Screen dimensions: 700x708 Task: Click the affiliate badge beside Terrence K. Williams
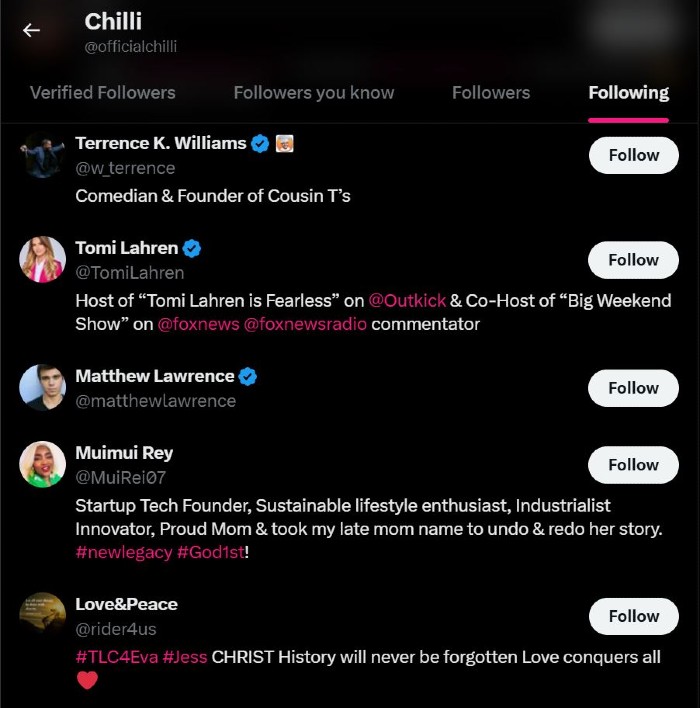point(284,143)
